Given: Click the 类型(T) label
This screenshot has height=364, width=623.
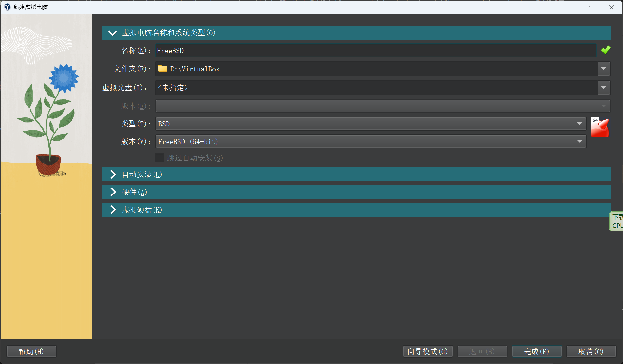Looking at the screenshot, I should click(135, 124).
